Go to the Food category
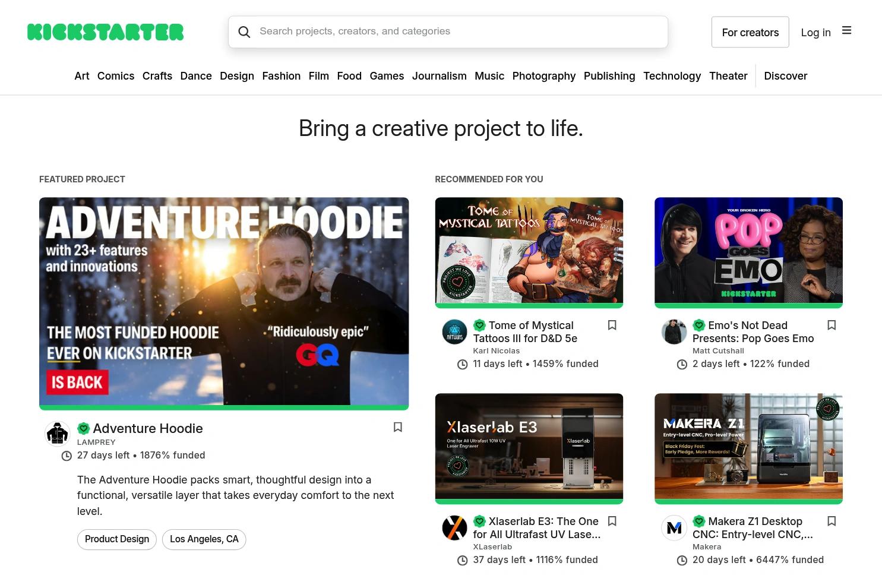882x588 pixels. tap(349, 76)
